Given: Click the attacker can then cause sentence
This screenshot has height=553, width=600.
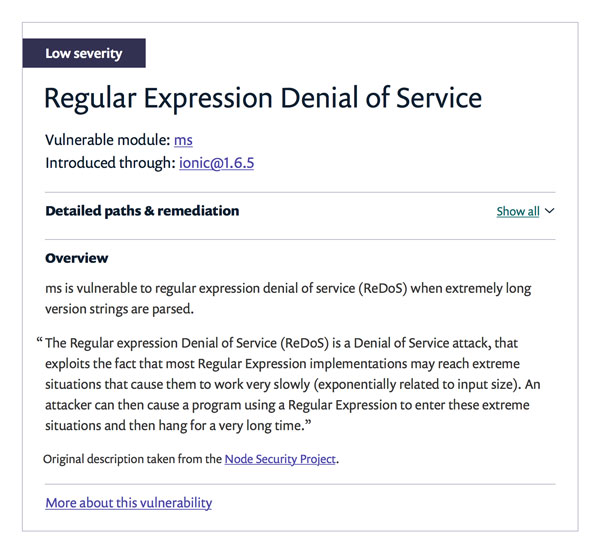Looking at the screenshot, I should (x=287, y=415).
